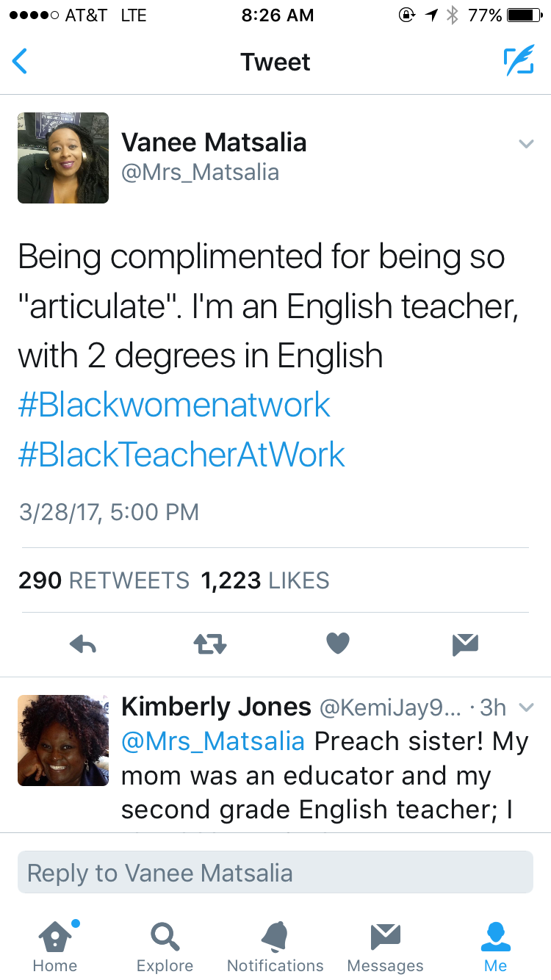Expand Vanee Matsalia's tweet options chevron
The height and width of the screenshot is (980, 551).
tap(526, 144)
